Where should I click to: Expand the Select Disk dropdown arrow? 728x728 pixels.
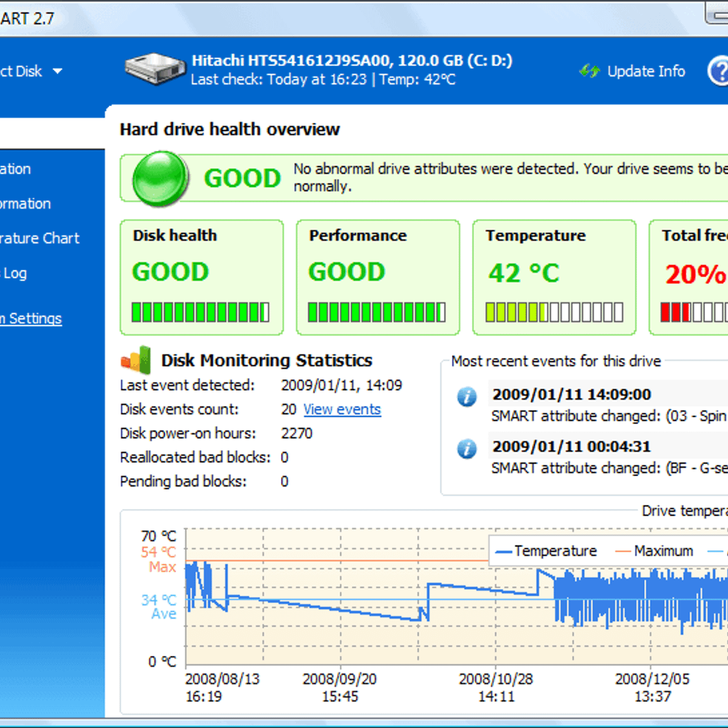58,72
